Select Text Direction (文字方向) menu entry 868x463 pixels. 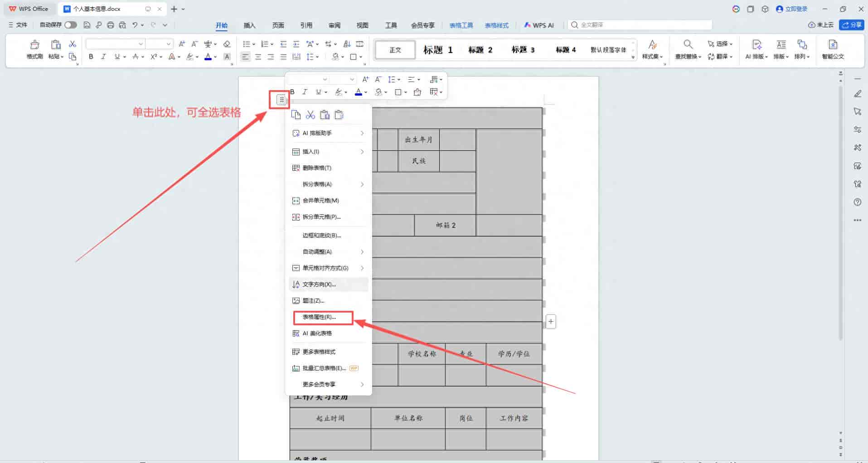[x=329, y=285]
